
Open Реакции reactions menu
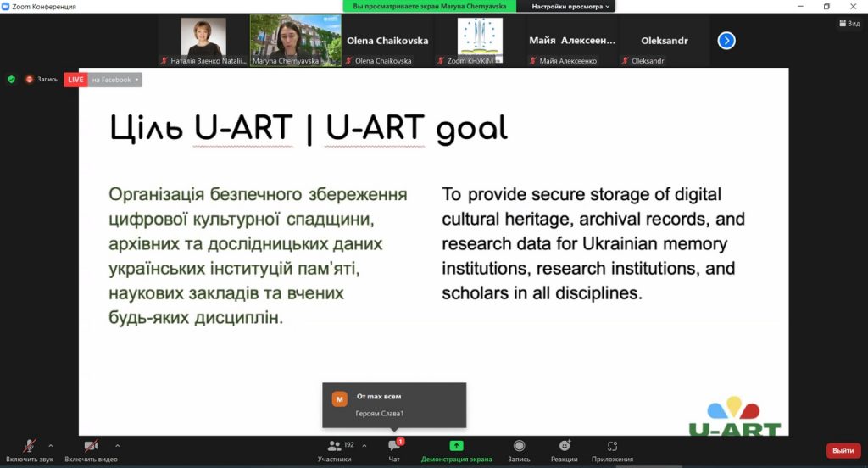pos(564,451)
